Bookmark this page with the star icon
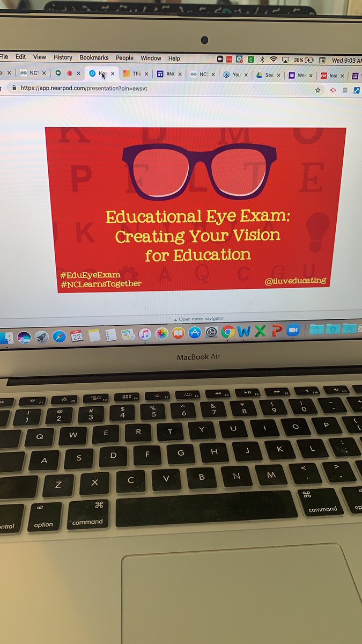The height and width of the screenshot is (644, 362). click(318, 90)
